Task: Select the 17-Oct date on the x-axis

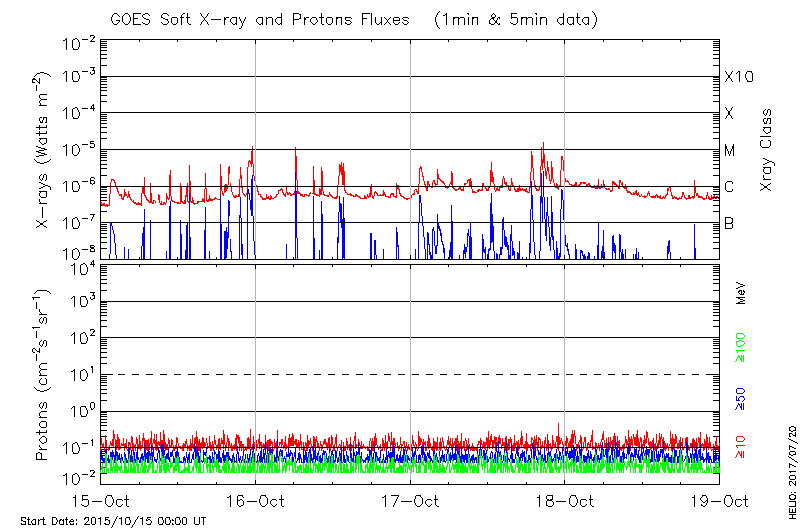Action: pos(410,500)
